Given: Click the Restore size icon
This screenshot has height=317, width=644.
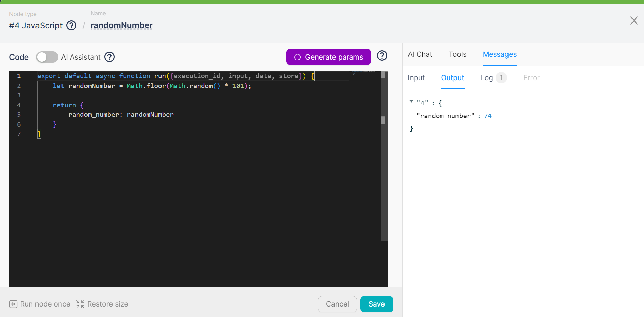Looking at the screenshot, I should tap(80, 304).
